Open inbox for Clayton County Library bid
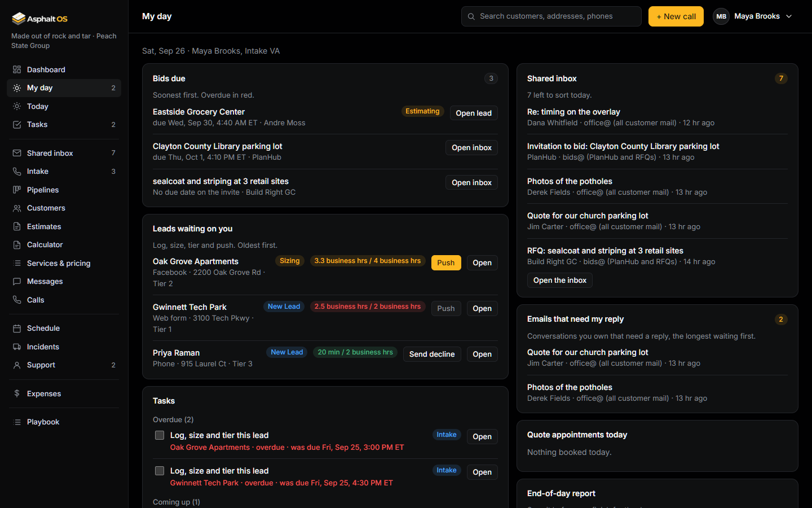This screenshot has width=812, height=508. pos(471,148)
